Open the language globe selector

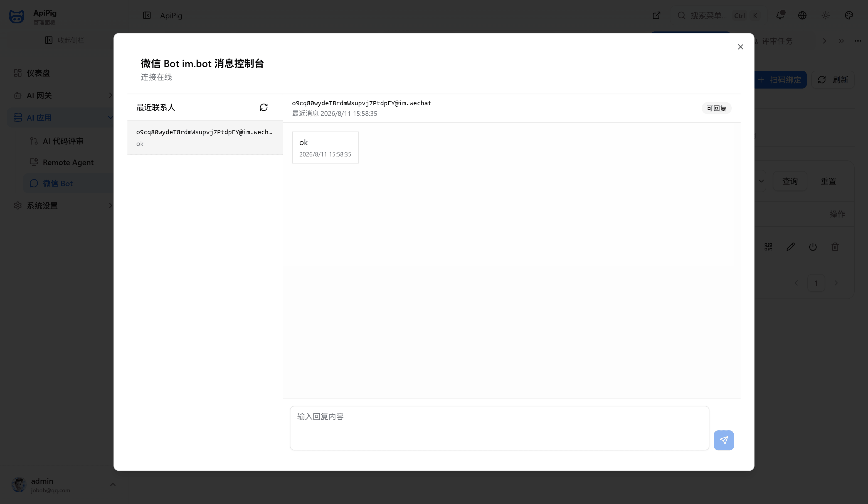pos(802,16)
